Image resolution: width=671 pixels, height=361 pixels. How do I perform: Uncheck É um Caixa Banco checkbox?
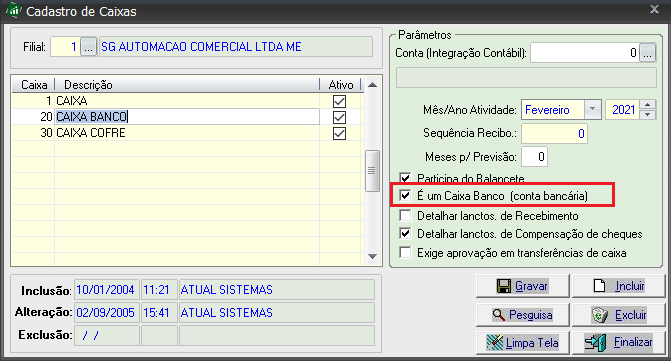pos(405,196)
